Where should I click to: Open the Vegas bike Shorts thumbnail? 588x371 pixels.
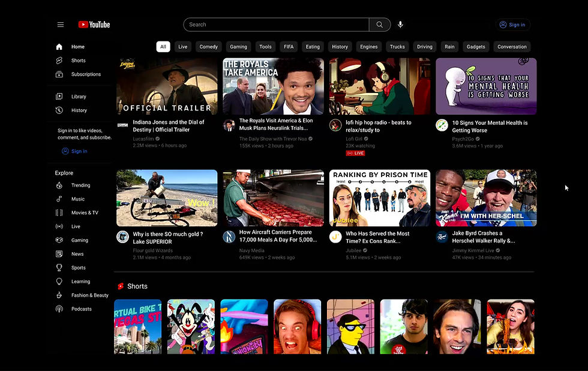(x=138, y=327)
